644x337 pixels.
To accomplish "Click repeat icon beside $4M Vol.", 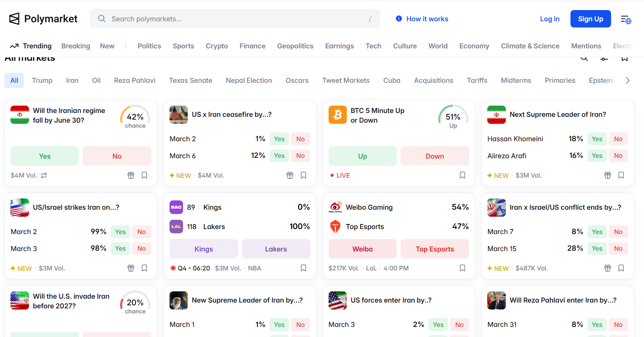I will 44,175.
